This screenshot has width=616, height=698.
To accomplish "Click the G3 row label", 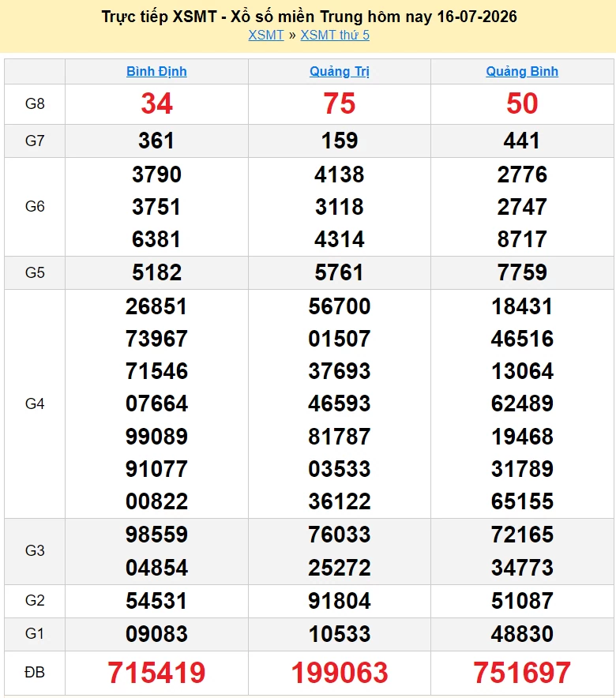I will (35, 550).
